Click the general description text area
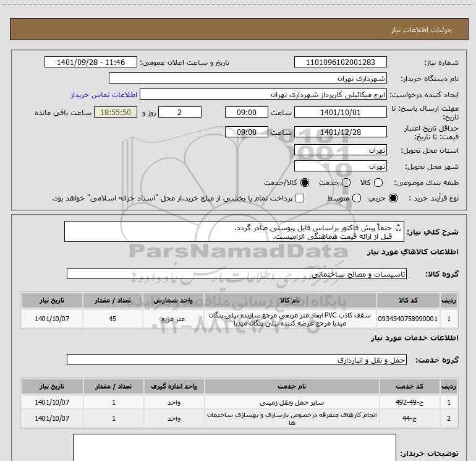476x461 pixels. point(234,231)
